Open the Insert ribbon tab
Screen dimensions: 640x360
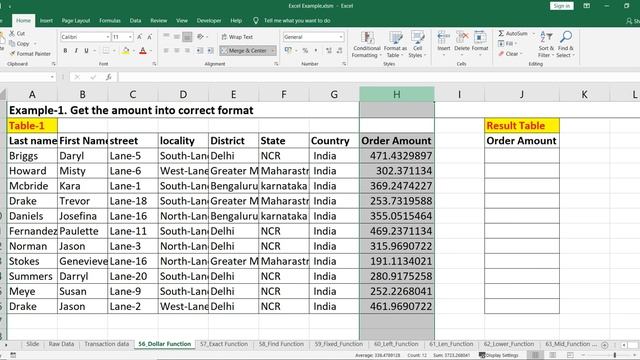click(46, 20)
